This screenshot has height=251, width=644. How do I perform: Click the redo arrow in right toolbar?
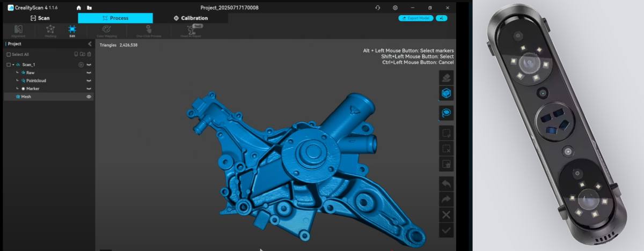pos(446,199)
